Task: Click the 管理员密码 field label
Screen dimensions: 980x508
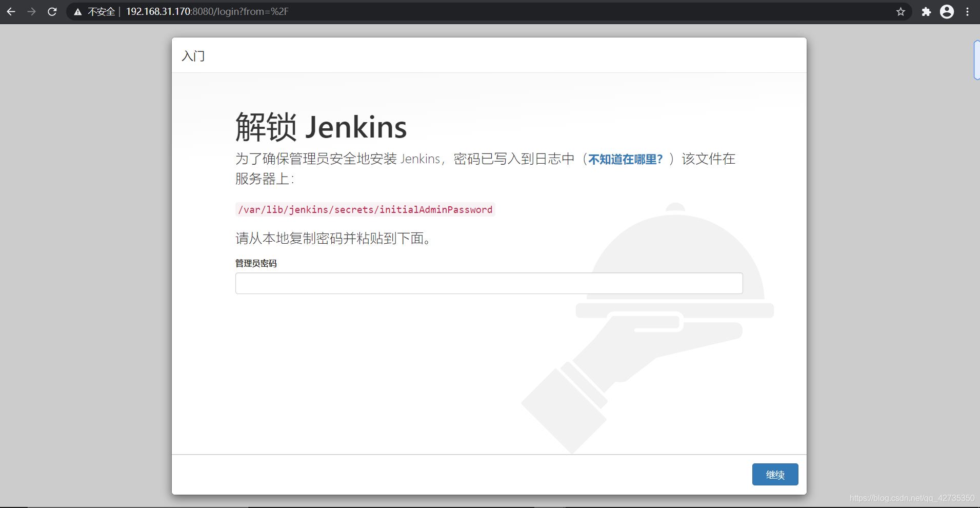Action: click(x=256, y=263)
